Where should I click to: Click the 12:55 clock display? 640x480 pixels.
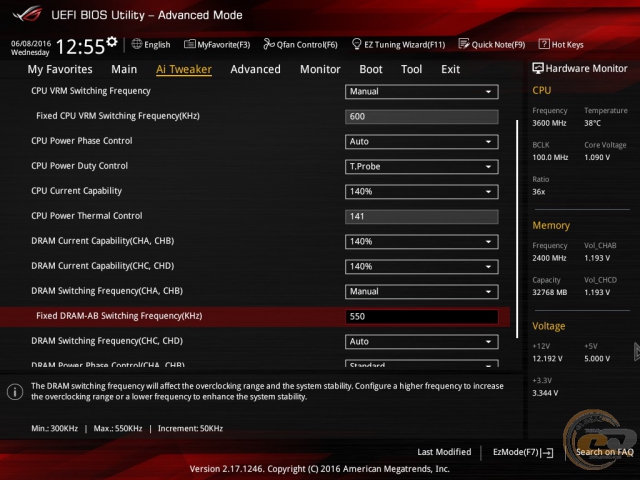point(80,47)
